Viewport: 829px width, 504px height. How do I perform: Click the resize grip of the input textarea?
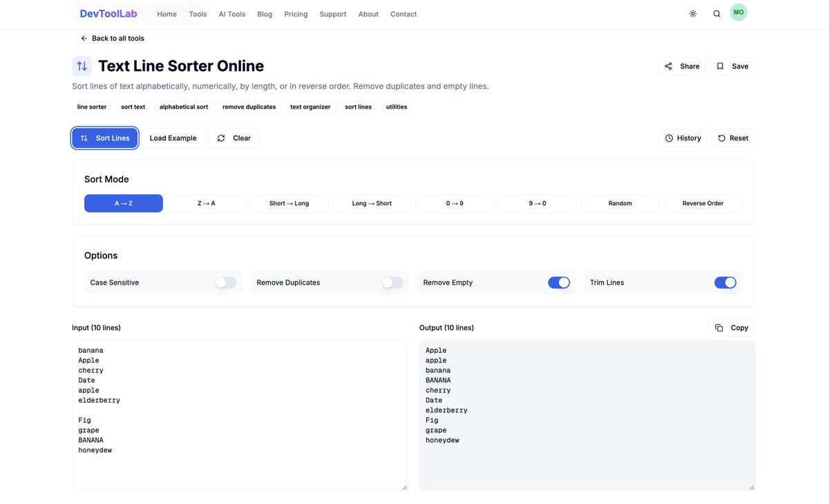point(404,487)
